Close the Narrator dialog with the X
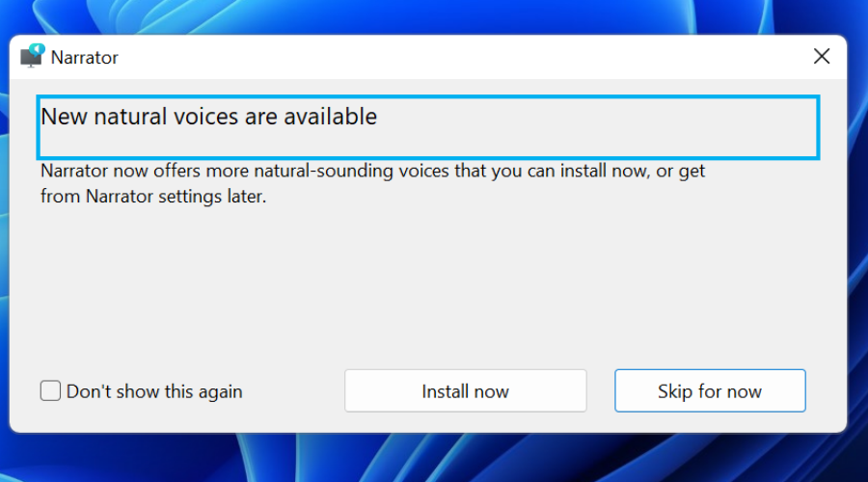 pyautogui.click(x=822, y=57)
